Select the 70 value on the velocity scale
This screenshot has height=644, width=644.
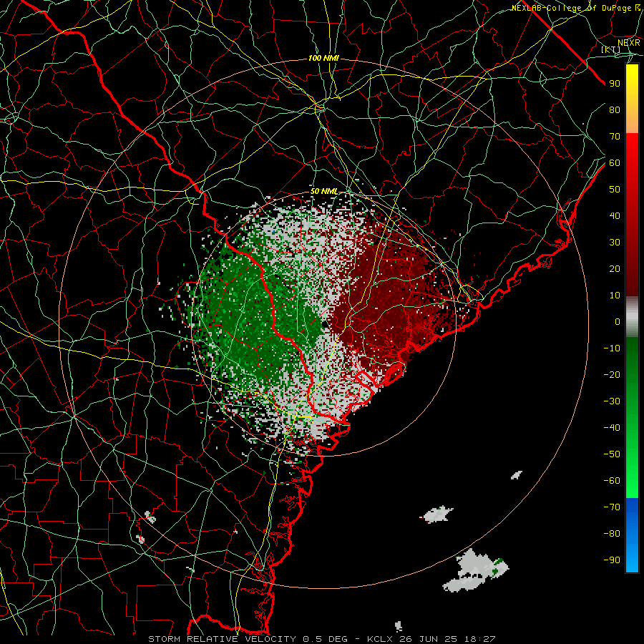[x=615, y=137]
